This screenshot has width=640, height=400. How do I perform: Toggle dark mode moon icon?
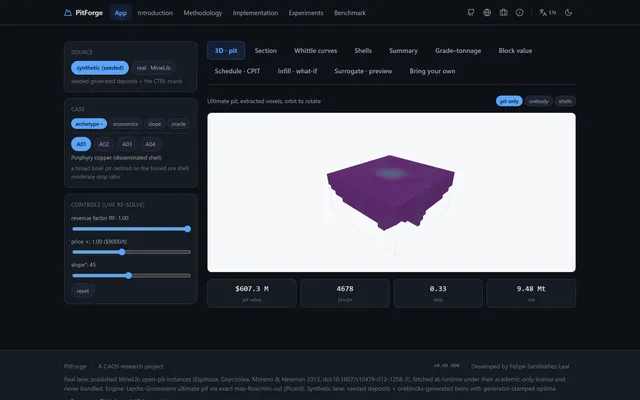point(568,13)
